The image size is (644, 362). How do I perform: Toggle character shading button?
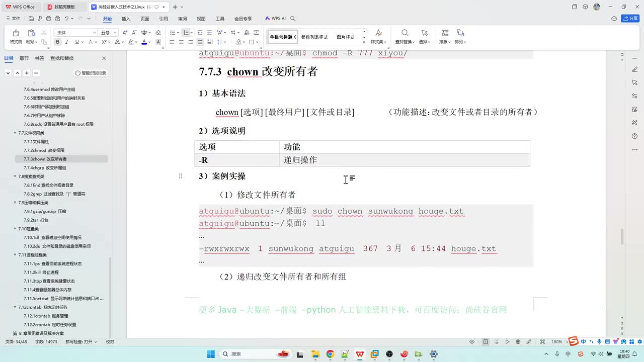pyautogui.click(x=158, y=42)
